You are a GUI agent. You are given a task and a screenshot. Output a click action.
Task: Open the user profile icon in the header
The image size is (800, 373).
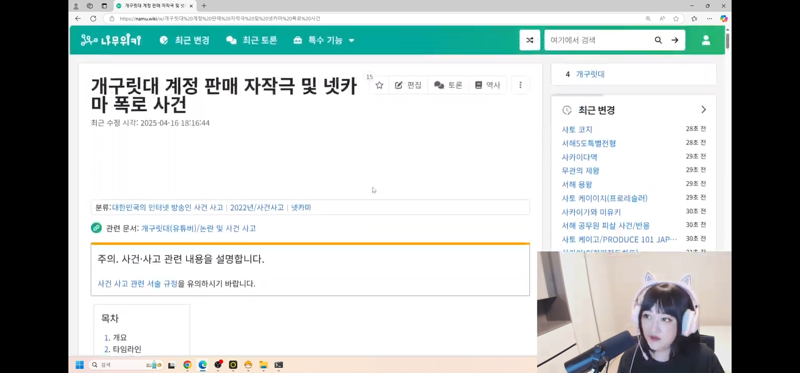point(706,40)
